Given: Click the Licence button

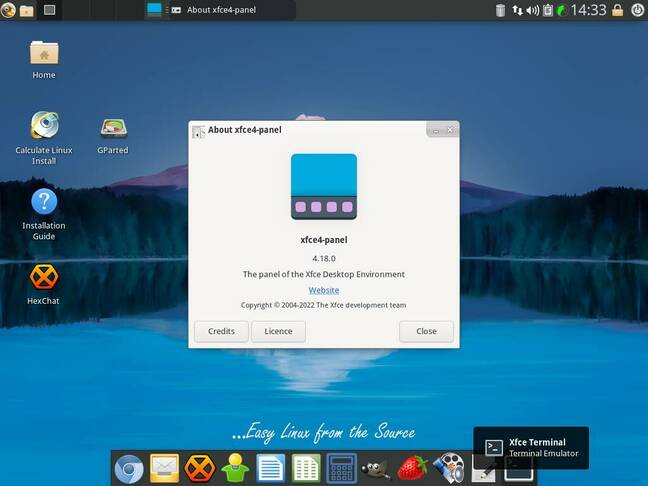Looking at the screenshot, I should 279,331.
